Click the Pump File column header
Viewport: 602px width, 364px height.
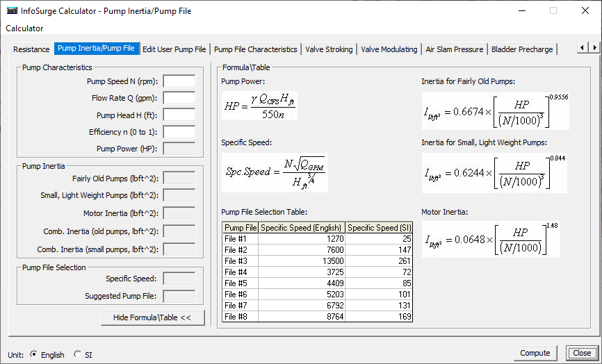click(241, 228)
